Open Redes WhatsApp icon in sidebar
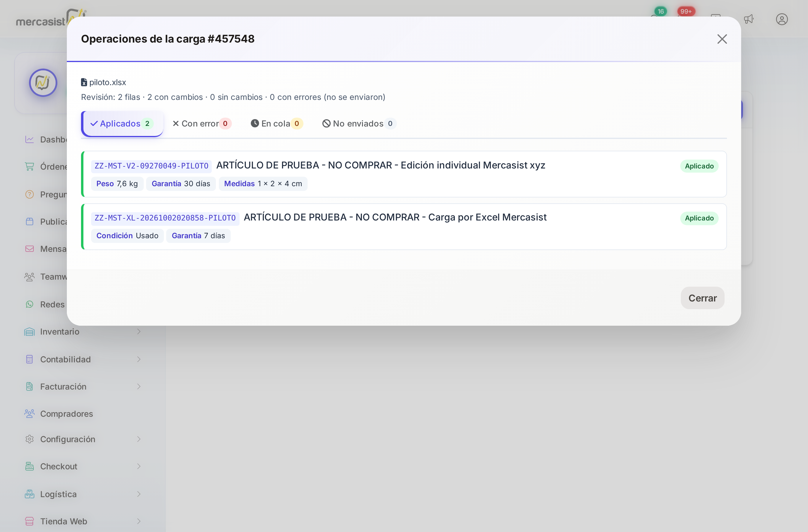The width and height of the screenshot is (808, 532). click(x=30, y=304)
